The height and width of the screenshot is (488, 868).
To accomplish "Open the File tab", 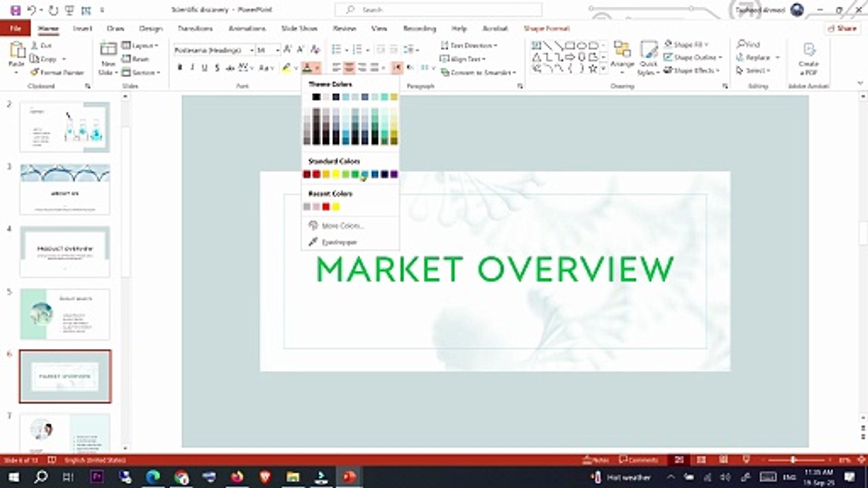I will coord(15,28).
